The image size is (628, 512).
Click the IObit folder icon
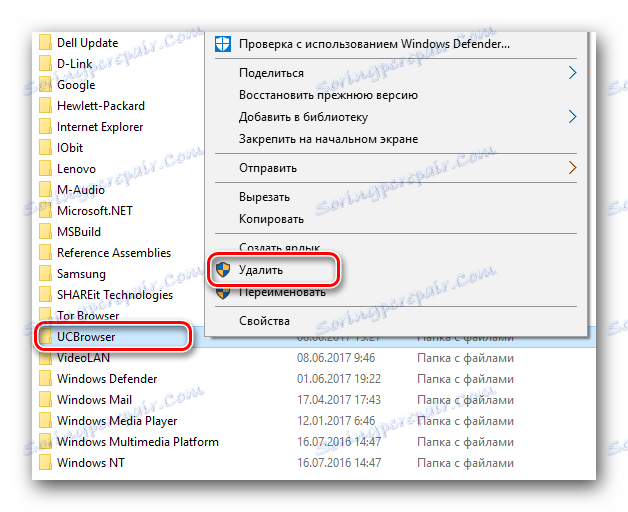point(45,147)
